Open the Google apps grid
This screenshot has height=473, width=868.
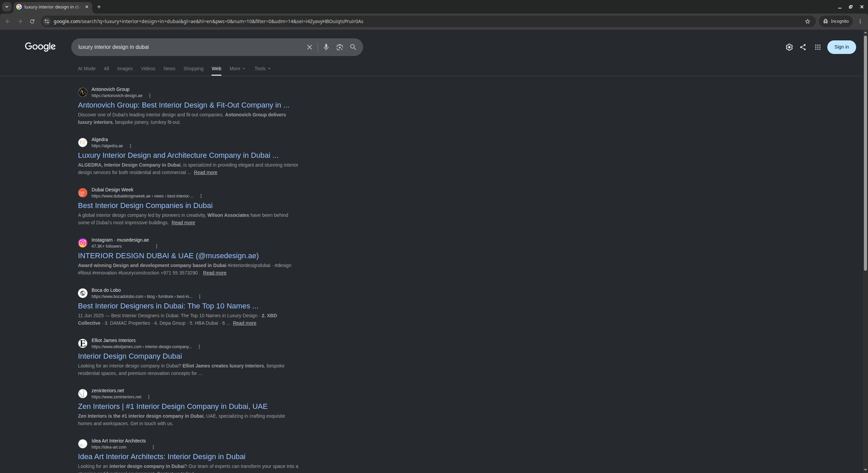pos(818,47)
